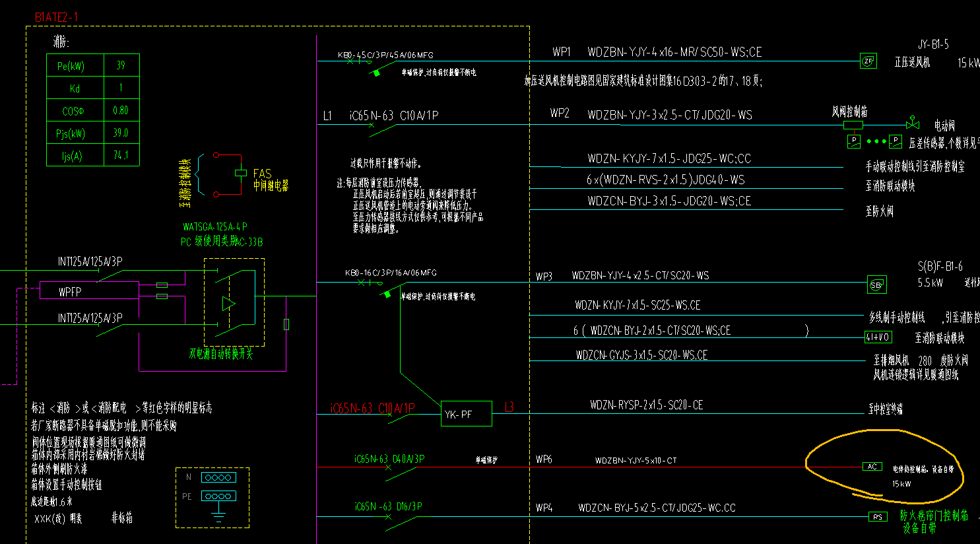Select the white iC65N-63 C10A/1P breaker text
The height and width of the screenshot is (544, 980).
[x=394, y=116]
